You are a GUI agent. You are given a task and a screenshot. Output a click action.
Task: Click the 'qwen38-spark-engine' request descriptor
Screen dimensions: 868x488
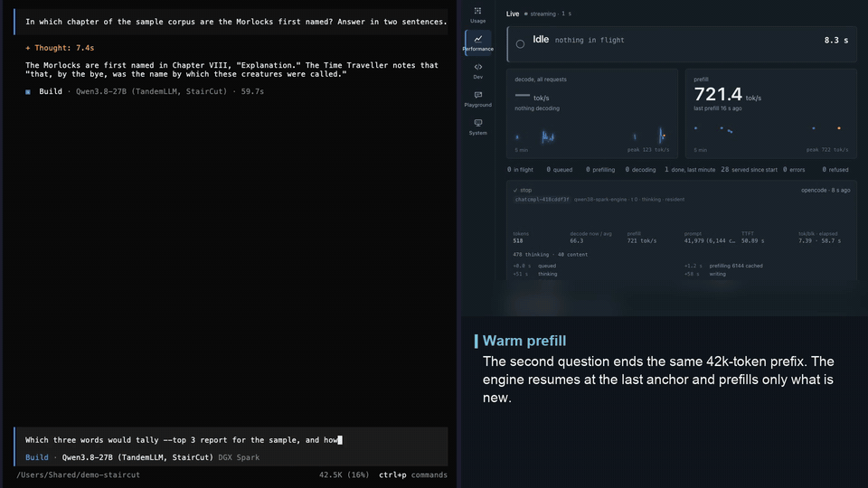click(600, 200)
